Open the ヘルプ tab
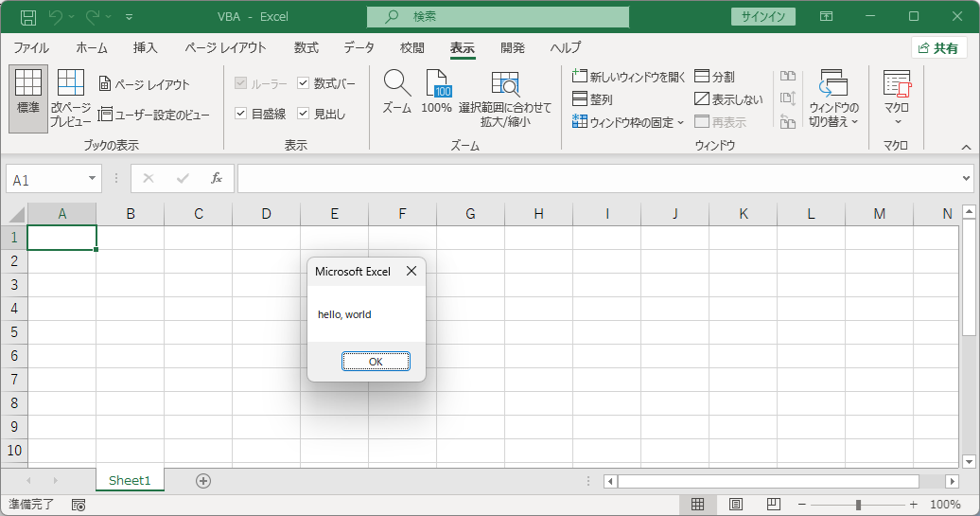This screenshot has height=516, width=980. click(x=566, y=47)
